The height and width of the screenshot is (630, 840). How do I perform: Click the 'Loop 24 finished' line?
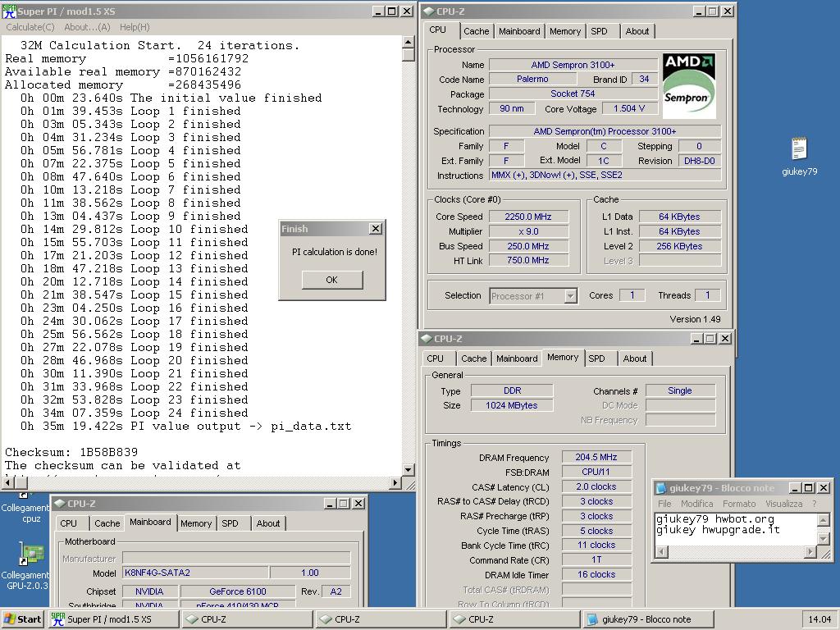coord(134,413)
